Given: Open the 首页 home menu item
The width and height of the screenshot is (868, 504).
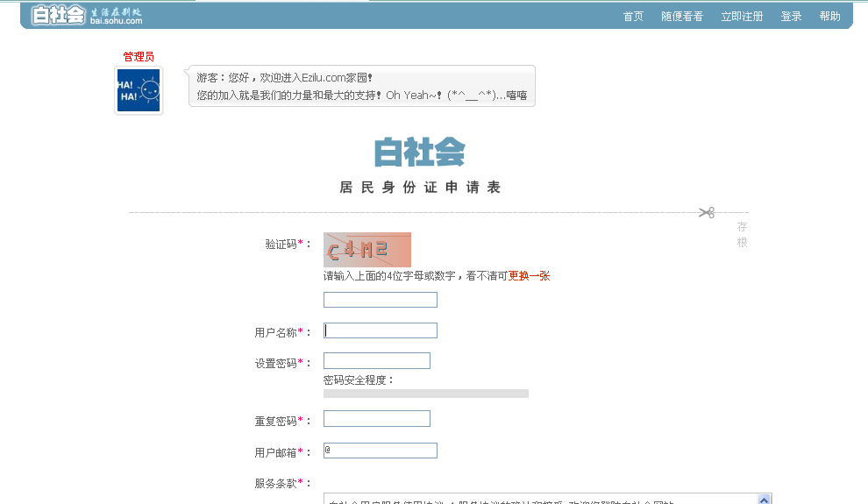Looking at the screenshot, I should click(633, 17).
